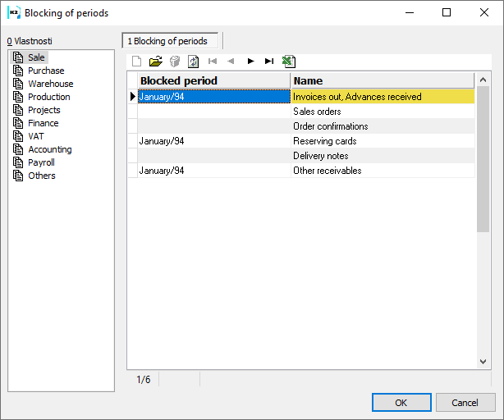Select Purchase in the module list

point(46,71)
